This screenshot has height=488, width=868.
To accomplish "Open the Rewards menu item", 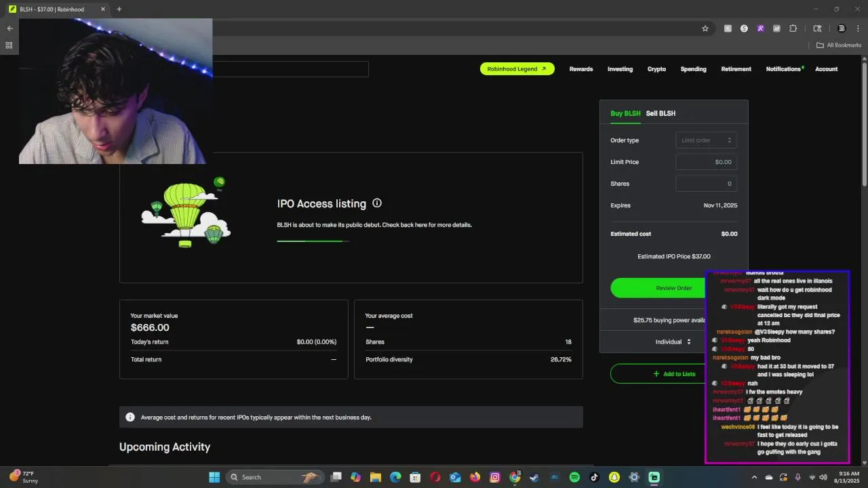I will [x=581, y=69].
